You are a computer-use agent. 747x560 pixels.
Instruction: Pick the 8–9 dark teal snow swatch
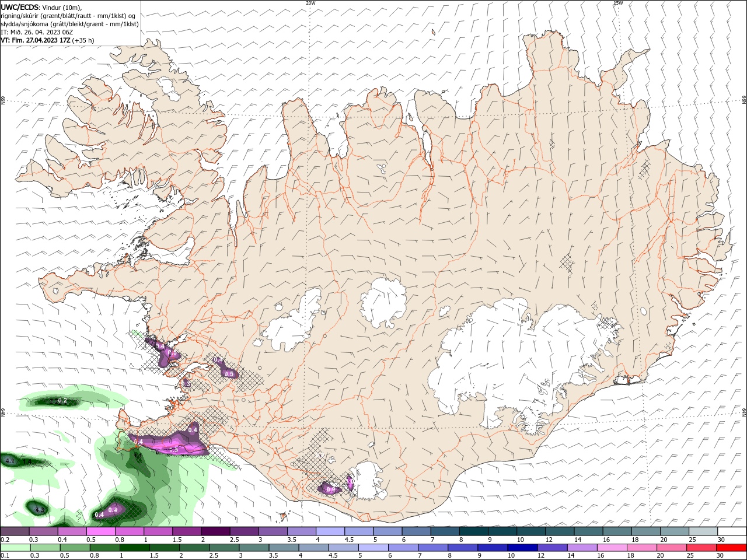pyautogui.click(x=473, y=531)
